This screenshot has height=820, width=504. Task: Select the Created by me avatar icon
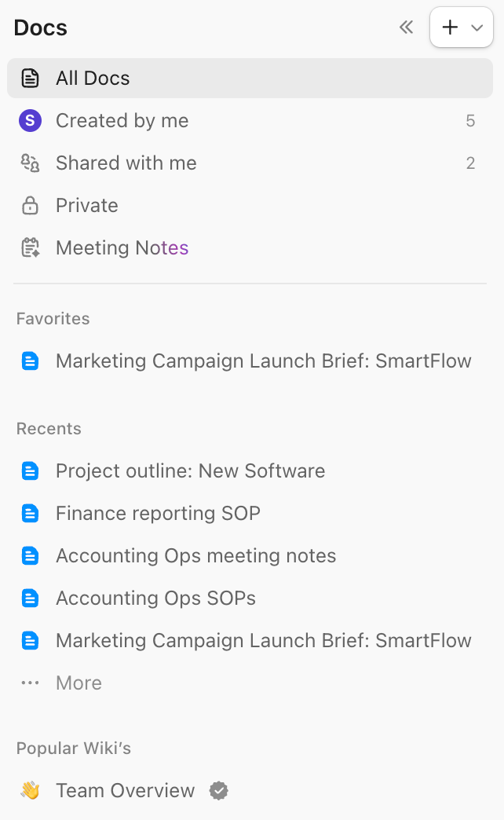click(30, 120)
